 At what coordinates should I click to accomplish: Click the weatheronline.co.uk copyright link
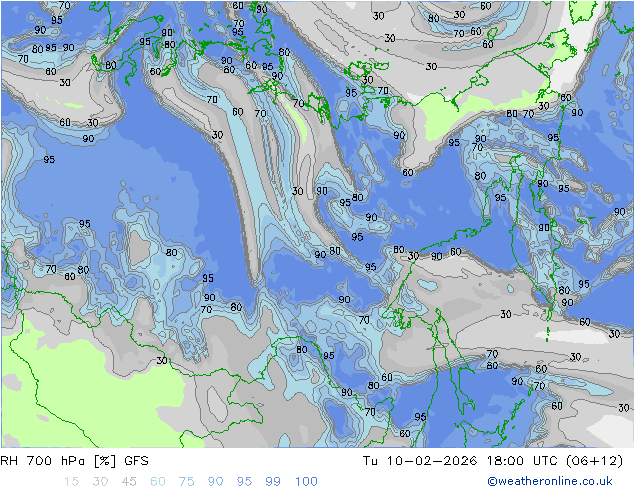click(x=550, y=481)
